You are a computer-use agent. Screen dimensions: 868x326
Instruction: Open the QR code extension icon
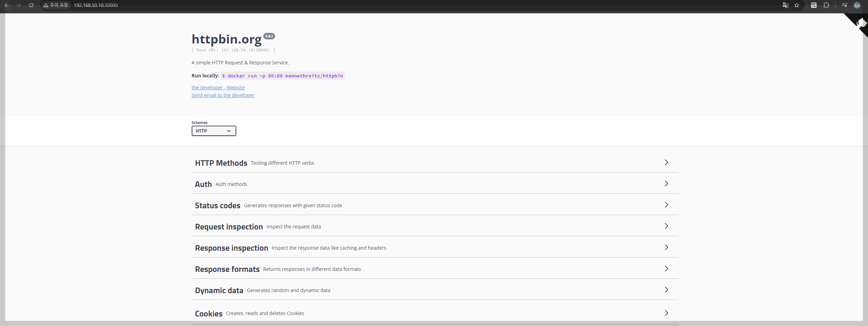point(814,5)
